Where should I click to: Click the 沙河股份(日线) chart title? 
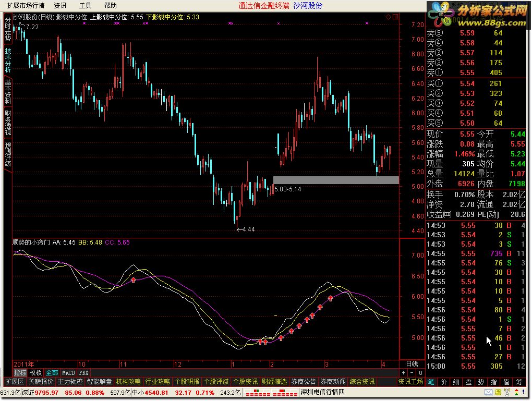coord(33,17)
